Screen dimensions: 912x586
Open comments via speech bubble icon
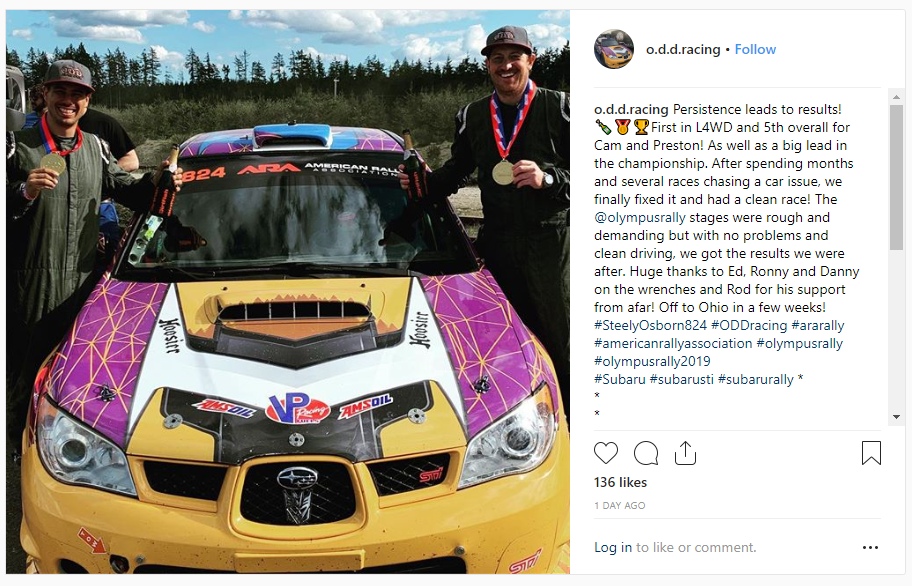point(646,453)
